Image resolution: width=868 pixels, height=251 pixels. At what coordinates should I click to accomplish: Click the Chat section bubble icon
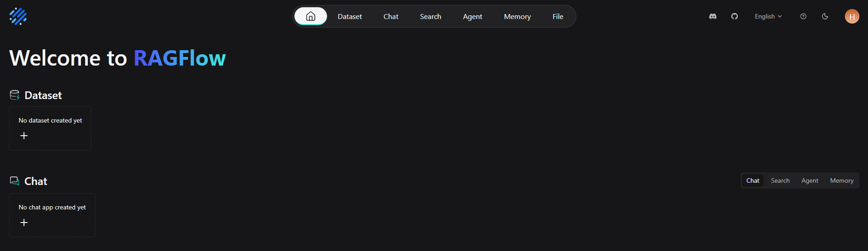[14, 181]
